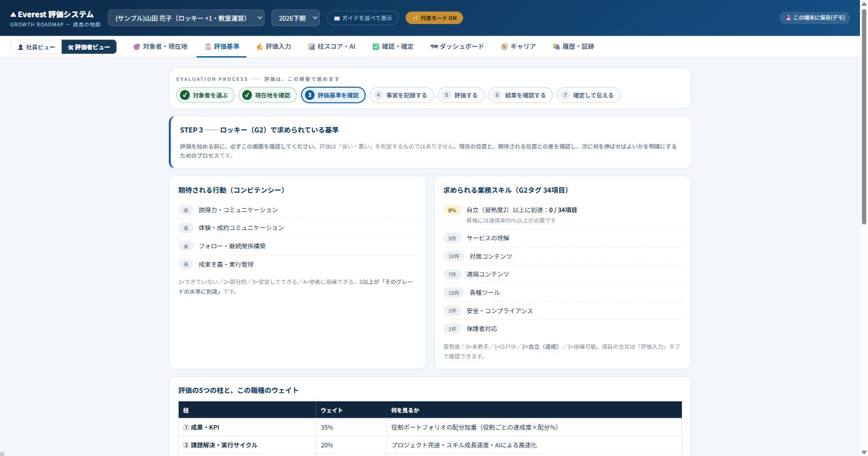Click the ② 課題解決・実行サイクル table cell

click(x=247, y=445)
